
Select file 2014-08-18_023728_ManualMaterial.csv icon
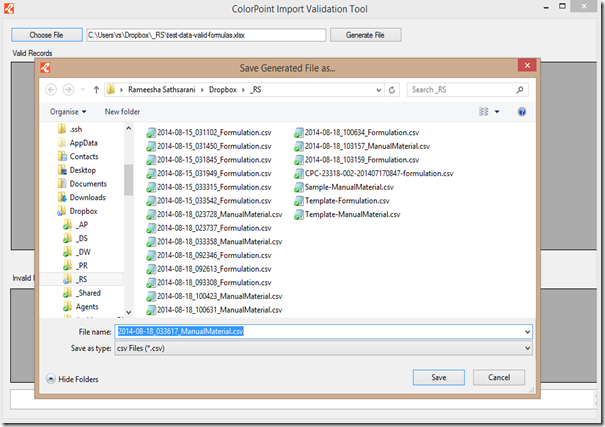(151, 215)
